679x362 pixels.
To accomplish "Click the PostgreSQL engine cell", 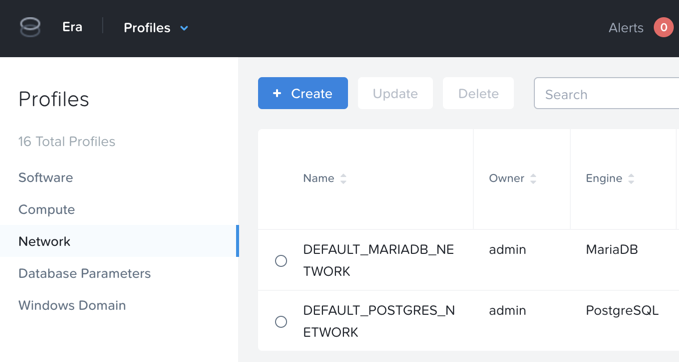I will [x=622, y=310].
